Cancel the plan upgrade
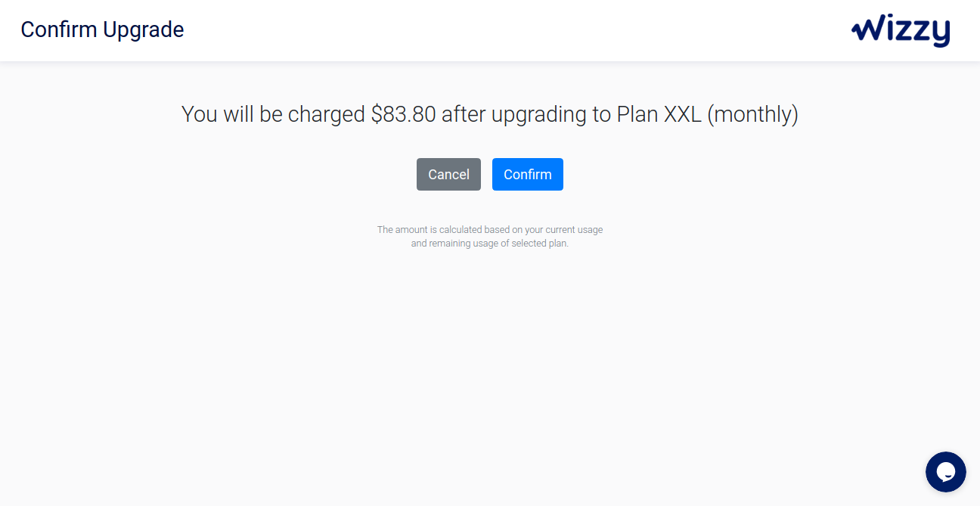Screen dimensions: 980x506 (448, 174)
